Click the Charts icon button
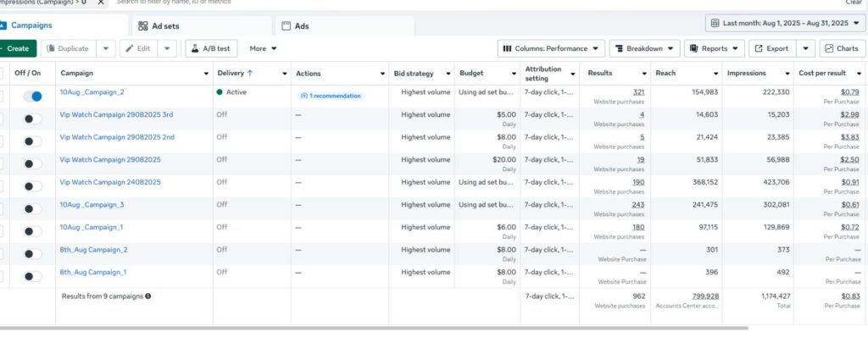 pyautogui.click(x=828, y=48)
